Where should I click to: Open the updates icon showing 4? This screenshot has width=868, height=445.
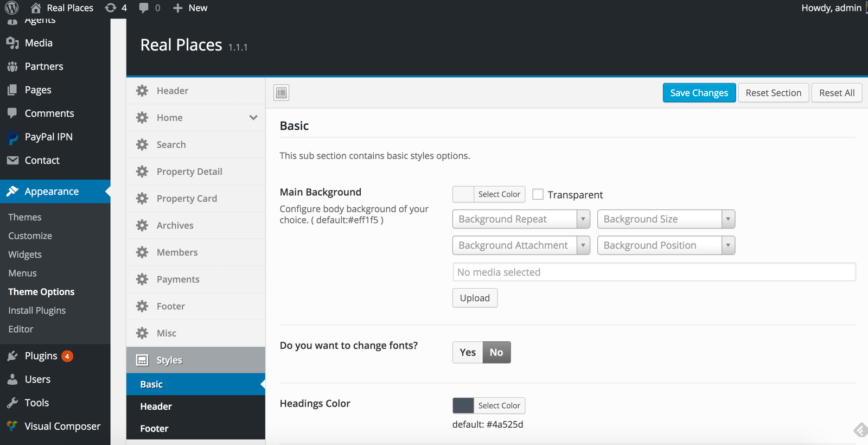111,8
